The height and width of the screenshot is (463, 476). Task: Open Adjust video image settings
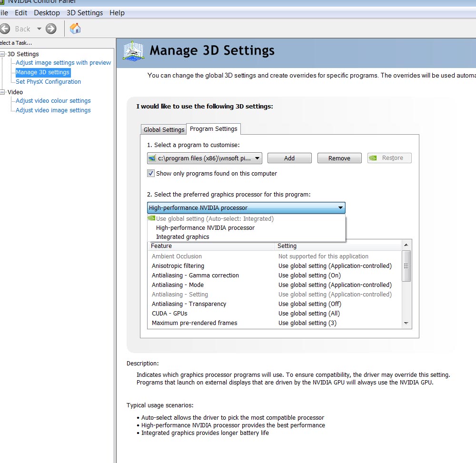(53, 110)
